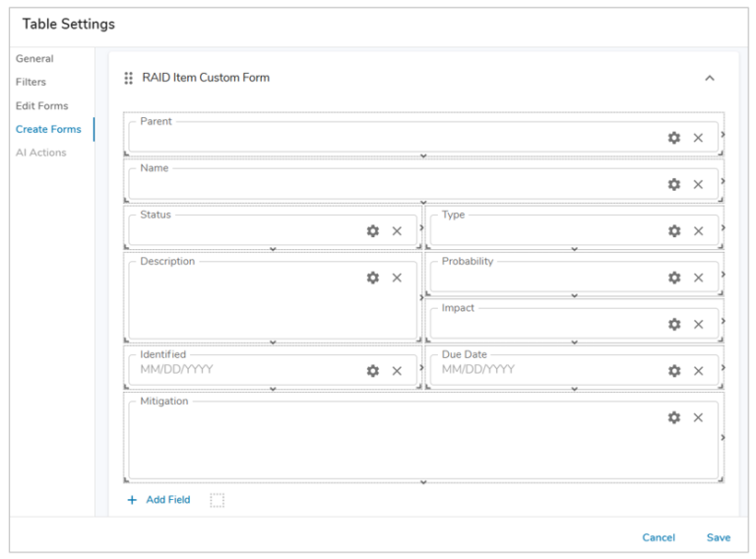The height and width of the screenshot is (559, 756).
Task: Click the RAID Item Custom Form title
Action: 206,78
